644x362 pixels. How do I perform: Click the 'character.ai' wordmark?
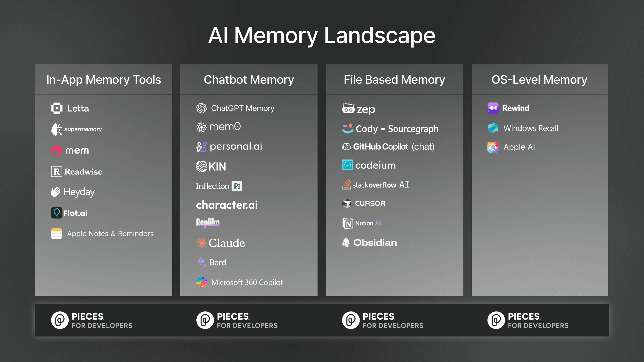point(227,205)
